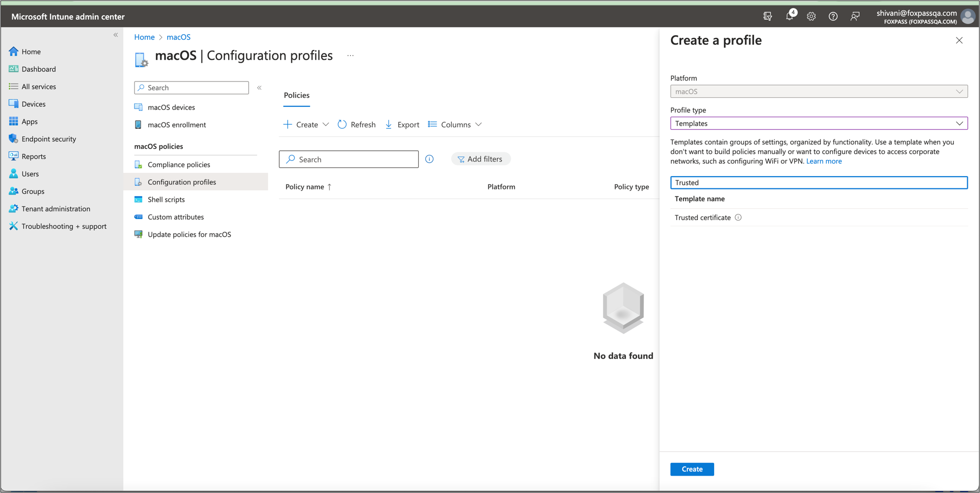This screenshot has height=493, width=980.
Task: Select the Policies tab
Action: click(x=296, y=95)
